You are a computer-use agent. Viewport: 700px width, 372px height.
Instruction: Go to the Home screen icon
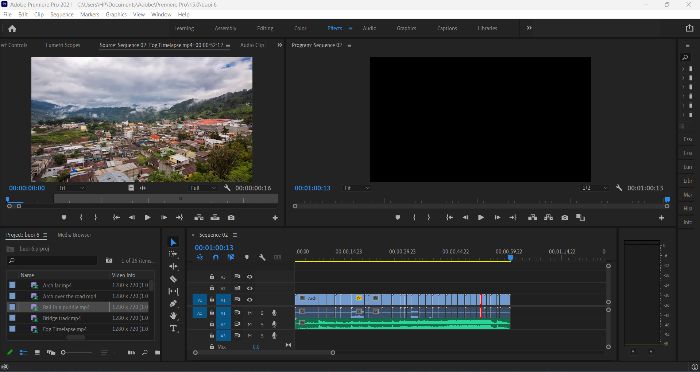tap(12, 29)
